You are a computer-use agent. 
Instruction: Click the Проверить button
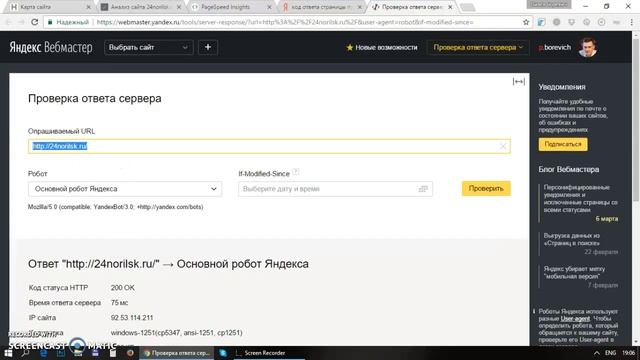[486, 189]
